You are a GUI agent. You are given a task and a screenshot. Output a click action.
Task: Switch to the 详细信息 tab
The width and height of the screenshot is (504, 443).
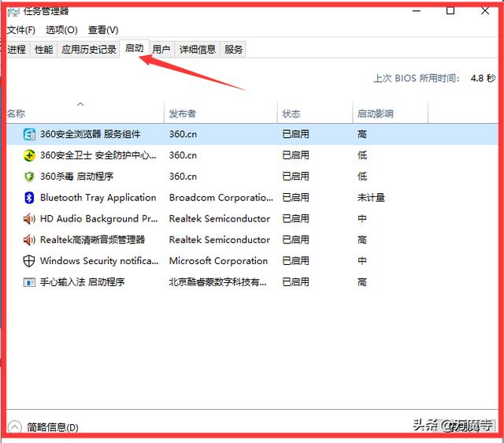tap(198, 49)
